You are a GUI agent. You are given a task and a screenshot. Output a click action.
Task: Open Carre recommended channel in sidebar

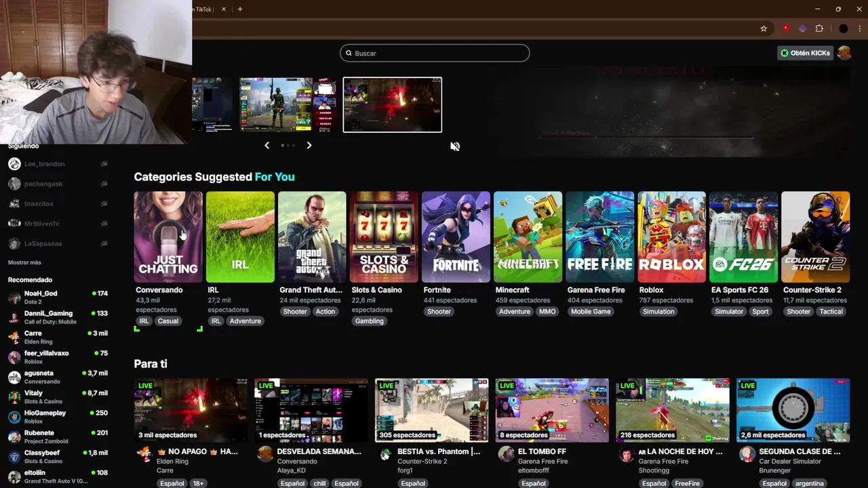pos(58,337)
